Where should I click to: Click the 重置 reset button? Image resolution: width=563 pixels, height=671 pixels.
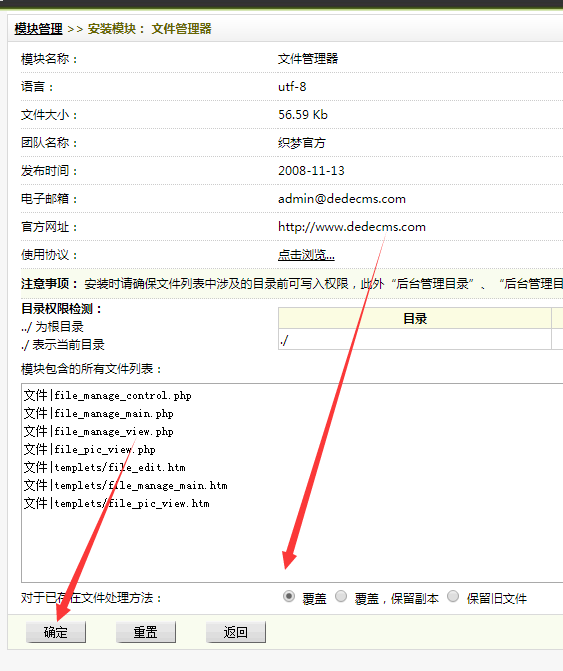pyautogui.click(x=145, y=632)
